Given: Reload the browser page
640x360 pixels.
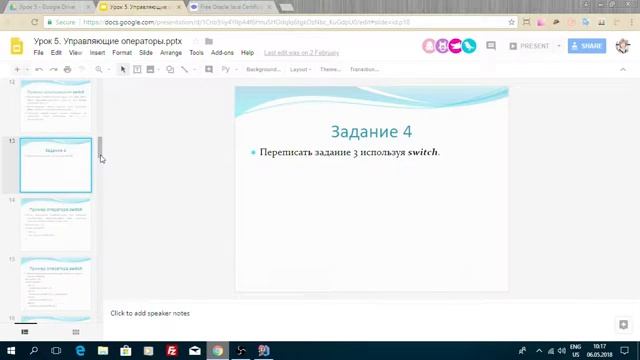Looking at the screenshot, I should (34, 22).
